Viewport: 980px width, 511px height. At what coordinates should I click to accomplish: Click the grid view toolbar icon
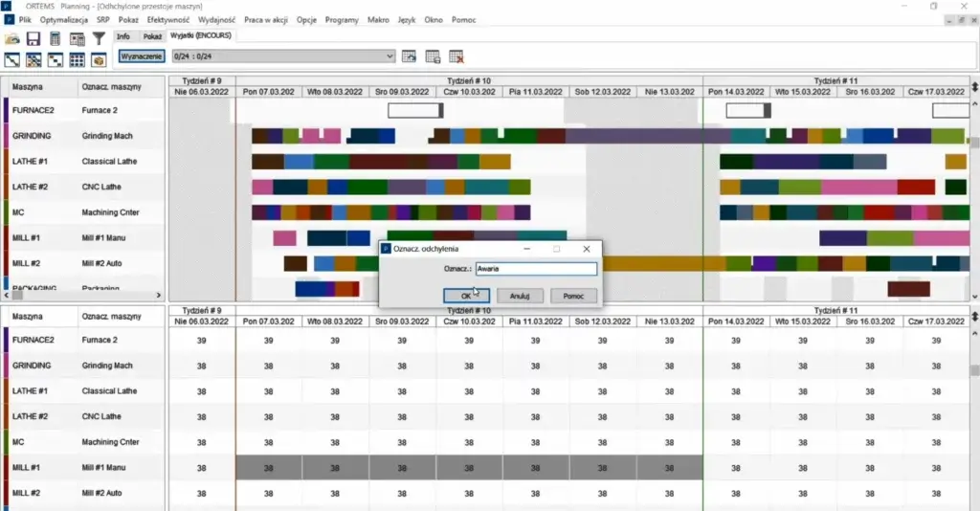[77, 60]
